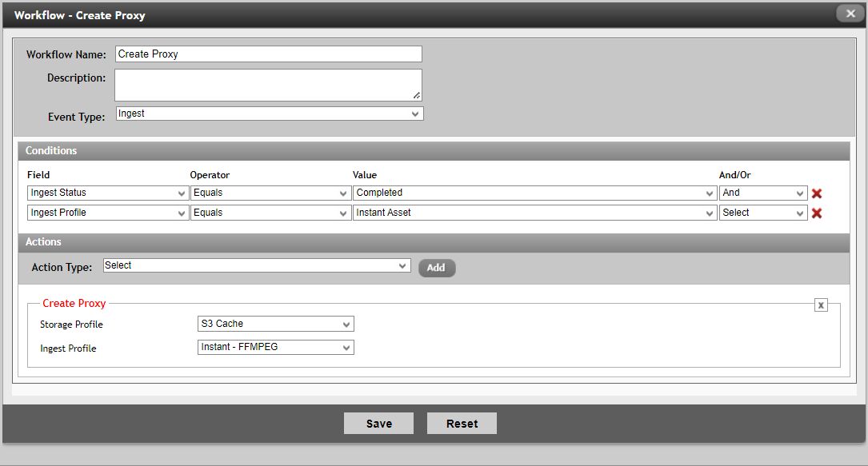Change operator for Ingest Status condition
This screenshot has height=466, width=868.
coord(270,193)
